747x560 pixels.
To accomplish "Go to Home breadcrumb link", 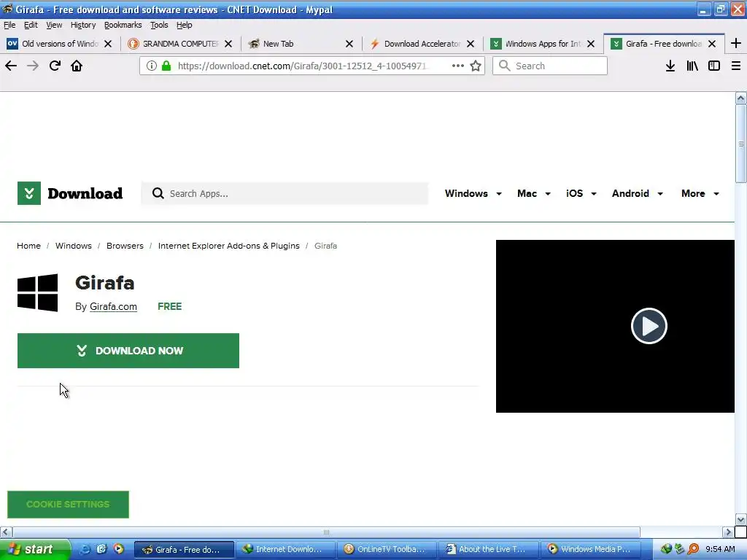I will 28,246.
